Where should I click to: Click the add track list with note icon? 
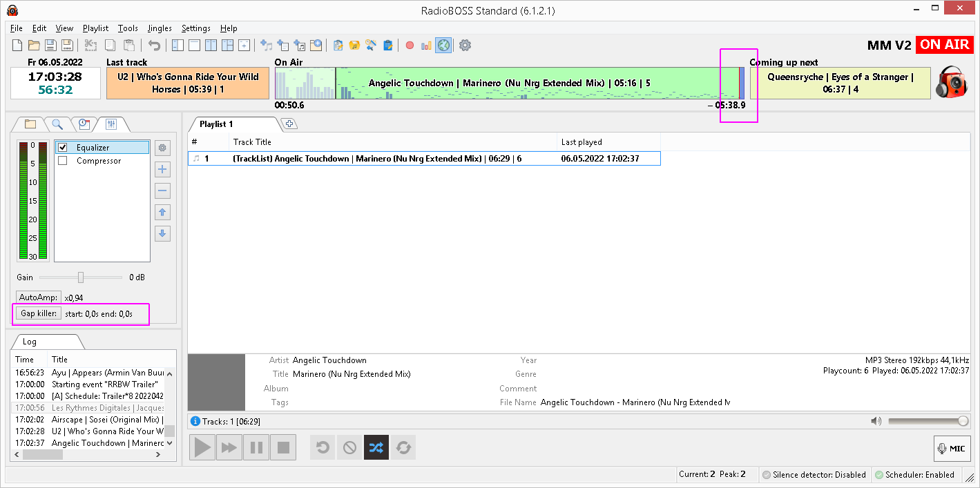(x=300, y=46)
